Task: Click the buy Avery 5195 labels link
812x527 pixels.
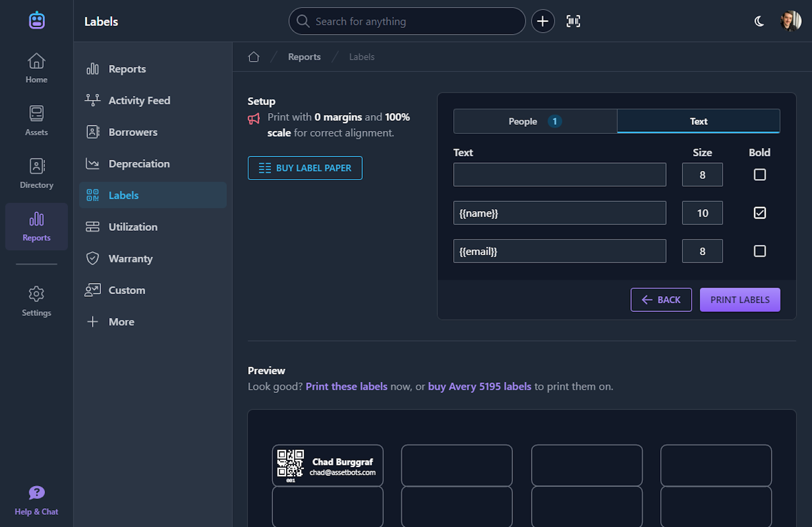Action: (480, 387)
